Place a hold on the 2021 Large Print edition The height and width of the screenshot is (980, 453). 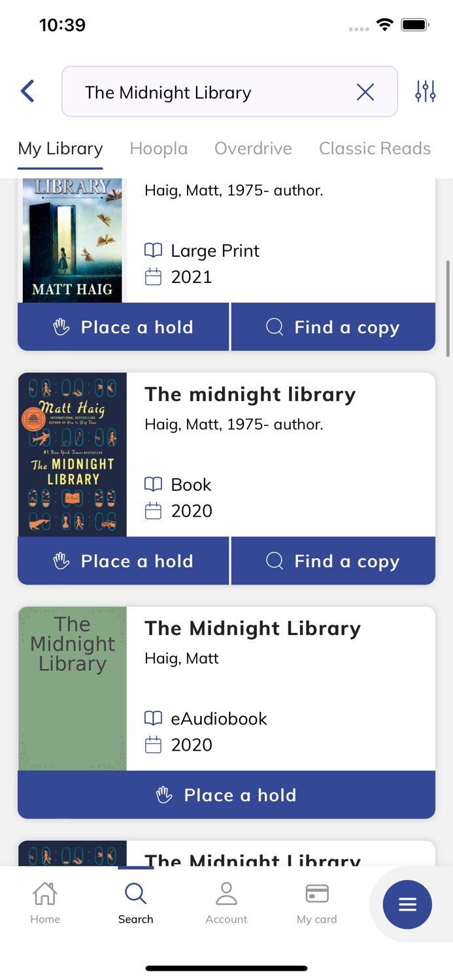(123, 327)
